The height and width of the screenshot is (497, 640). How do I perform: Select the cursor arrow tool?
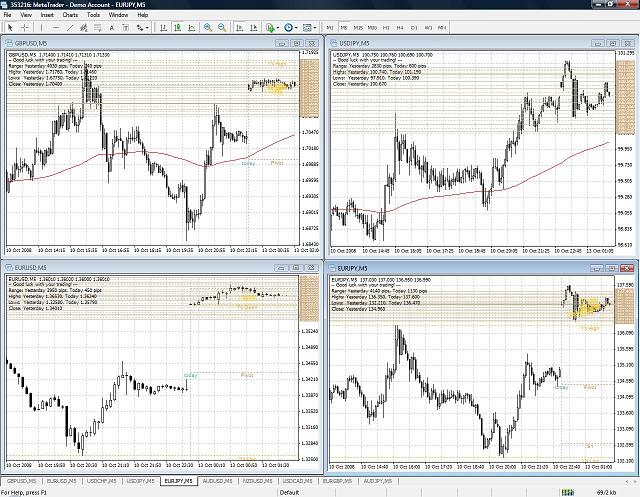pyautogui.click(x=10, y=28)
